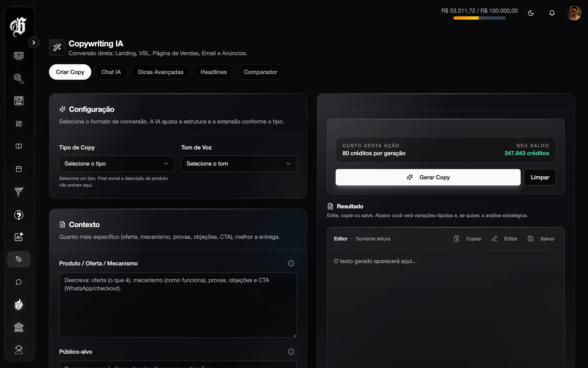Switch to the Headlines tab
Screen dimensions: 588x368
tap(213, 72)
